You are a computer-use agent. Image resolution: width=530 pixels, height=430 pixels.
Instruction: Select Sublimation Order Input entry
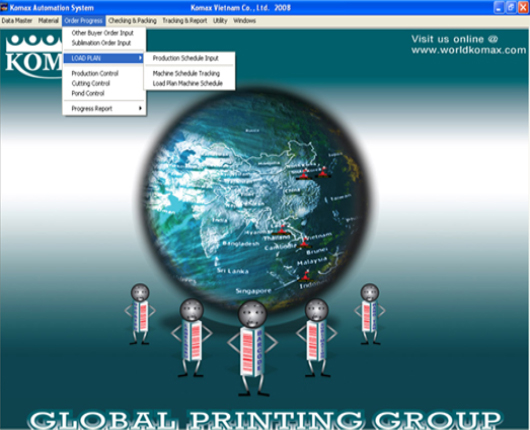(101, 43)
